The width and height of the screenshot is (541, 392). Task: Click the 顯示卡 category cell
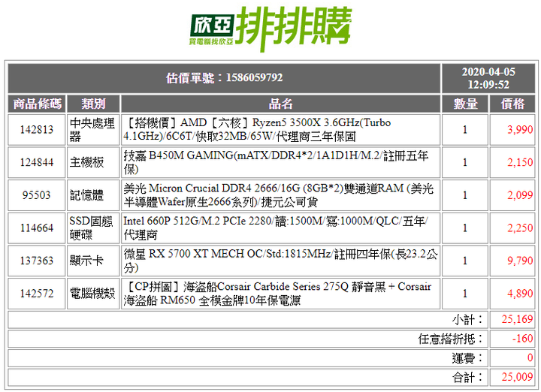(x=93, y=261)
